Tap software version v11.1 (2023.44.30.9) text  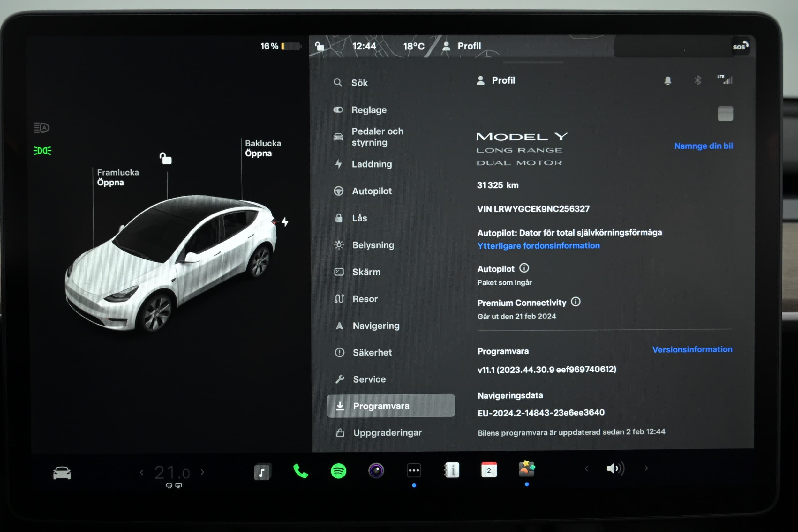546,369
